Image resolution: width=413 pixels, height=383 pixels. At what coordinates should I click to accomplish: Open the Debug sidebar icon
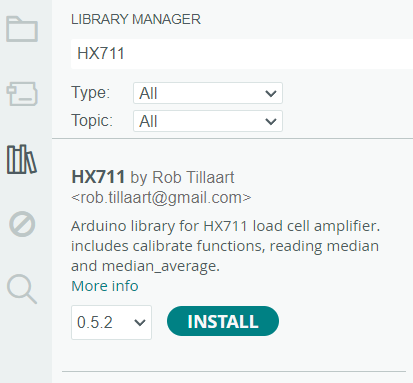pyautogui.click(x=22, y=224)
